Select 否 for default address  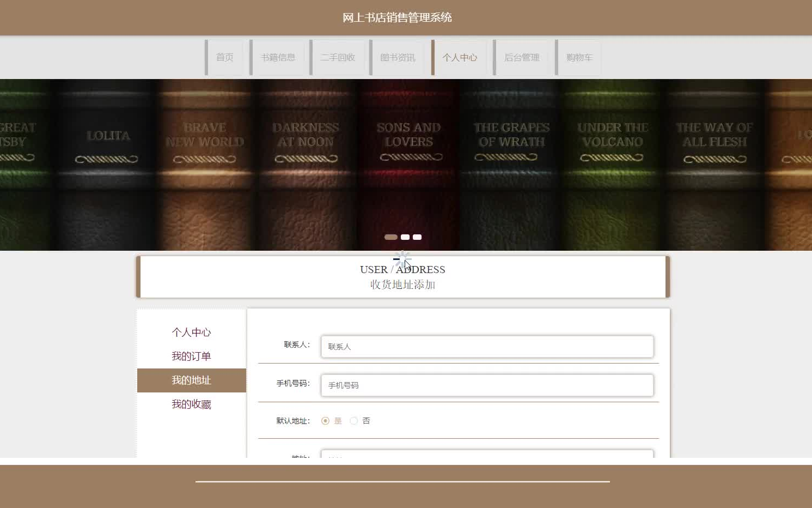354,421
